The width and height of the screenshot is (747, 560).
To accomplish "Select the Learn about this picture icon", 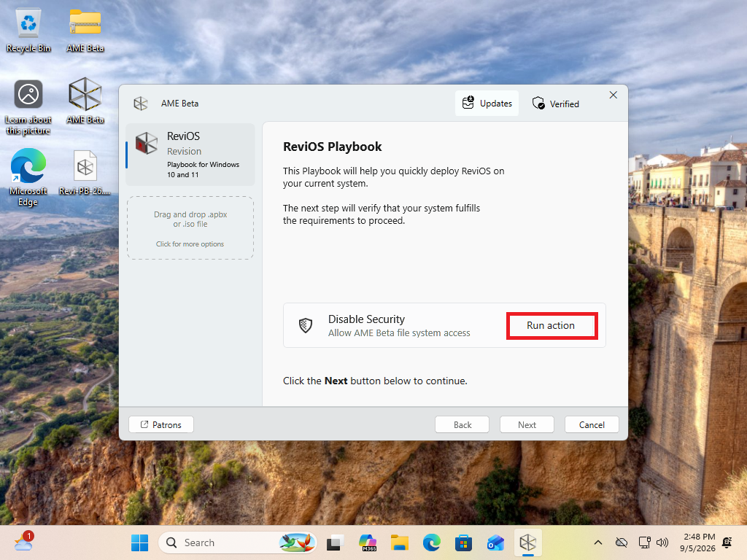I will [28, 106].
